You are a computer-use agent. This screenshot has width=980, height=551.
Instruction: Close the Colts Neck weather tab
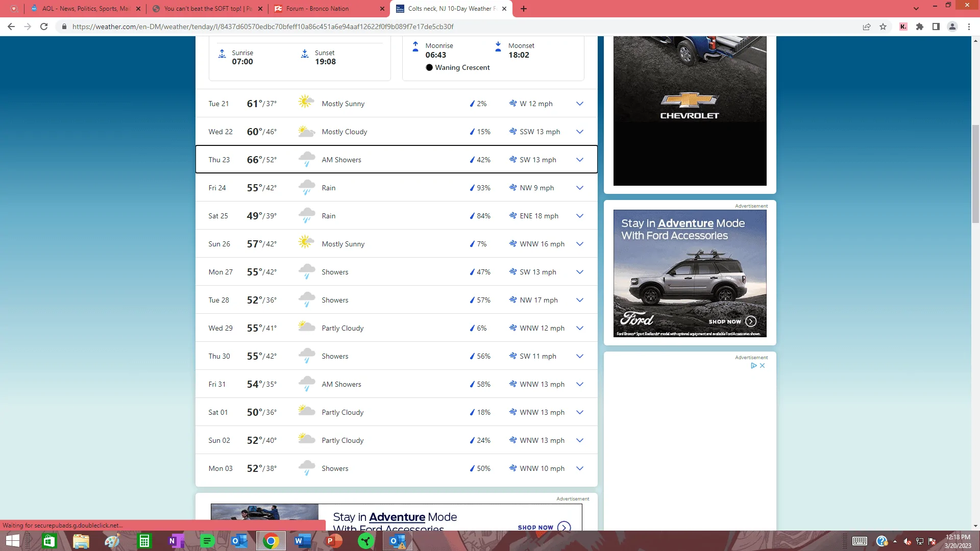click(x=504, y=9)
